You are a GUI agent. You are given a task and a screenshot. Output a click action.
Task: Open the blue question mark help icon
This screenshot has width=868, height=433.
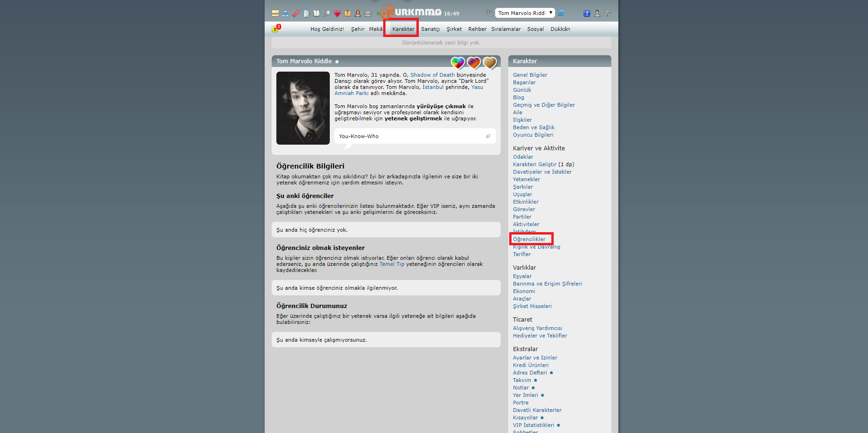click(x=586, y=14)
